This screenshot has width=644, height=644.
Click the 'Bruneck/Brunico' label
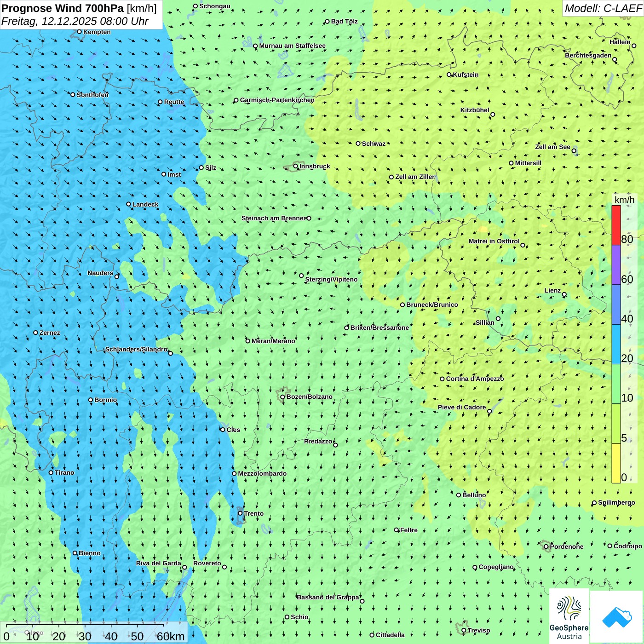[x=432, y=305]
